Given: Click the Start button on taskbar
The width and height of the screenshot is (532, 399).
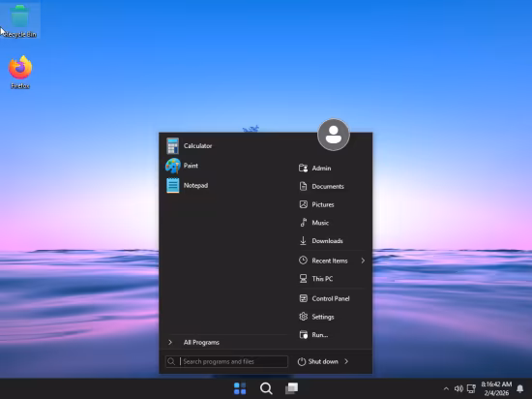Looking at the screenshot, I should (x=240, y=388).
